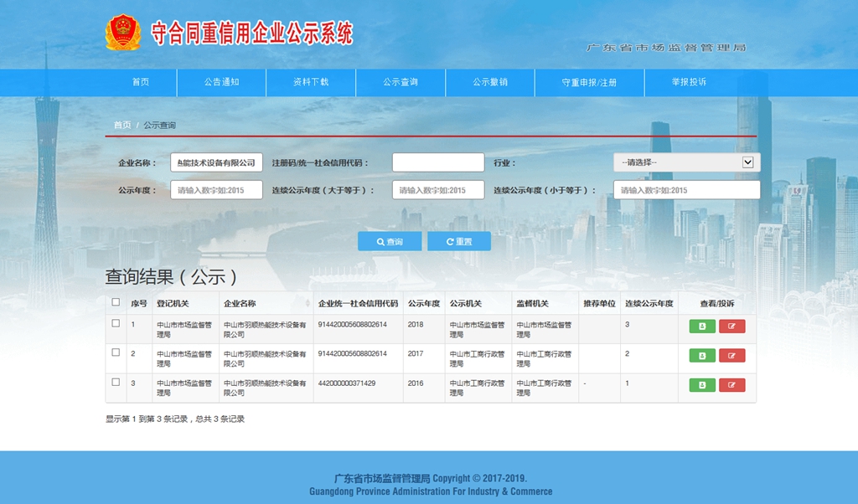This screenshot has width=858, height=504.
Task: Click the complaint icon on record 1
Action: pyautogui.click(x=732, y=327)
